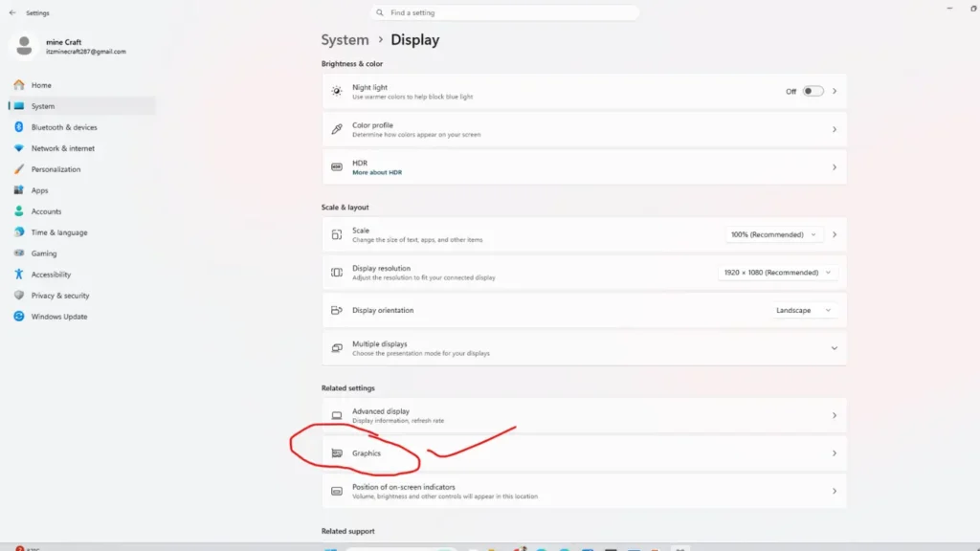Open the Display orientation Landscape dropdown
The height and width of the screenshot is (551, 980).
point(804,310)
